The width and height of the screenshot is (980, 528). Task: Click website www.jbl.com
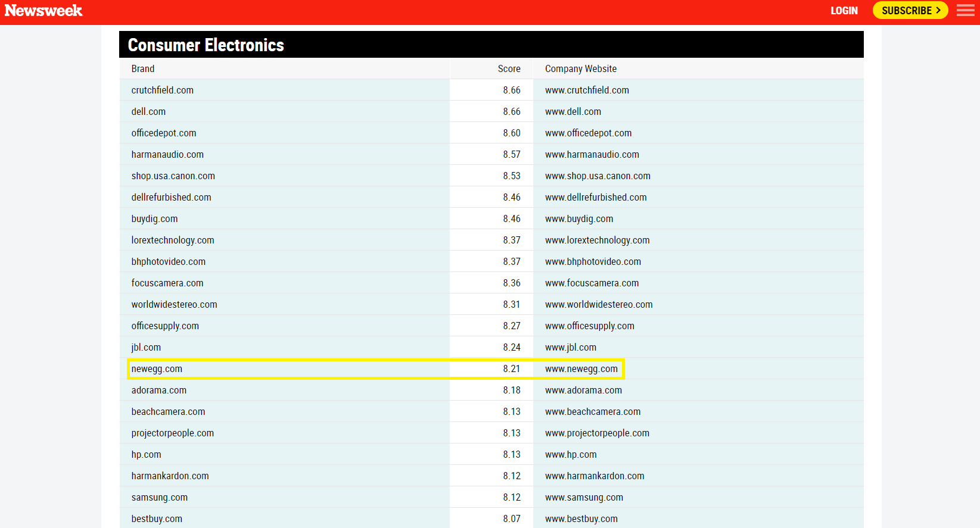571,348
